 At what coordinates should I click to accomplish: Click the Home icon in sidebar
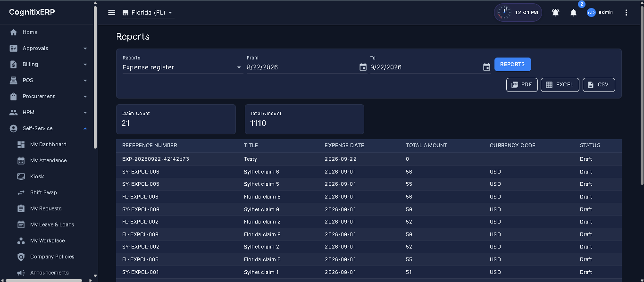click(x=13, y=32)
